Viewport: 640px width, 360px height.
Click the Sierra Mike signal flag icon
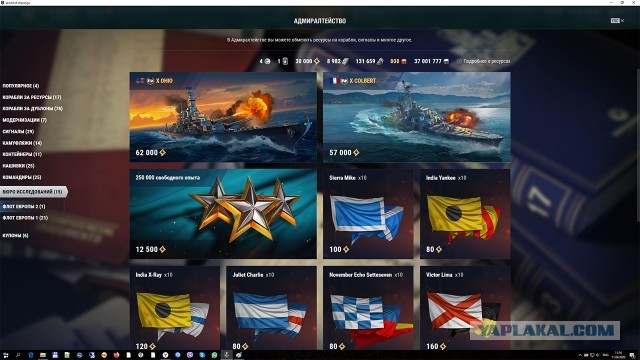(366, 217)
